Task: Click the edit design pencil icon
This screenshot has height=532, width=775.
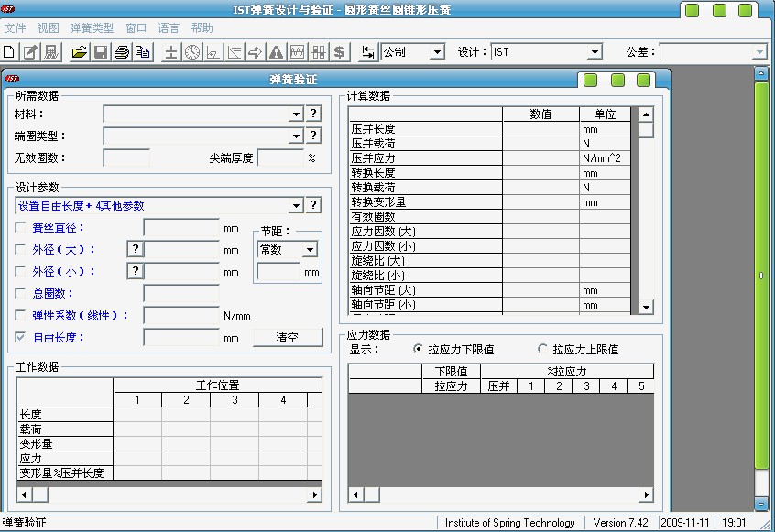Action: click(x=30, y=52)
